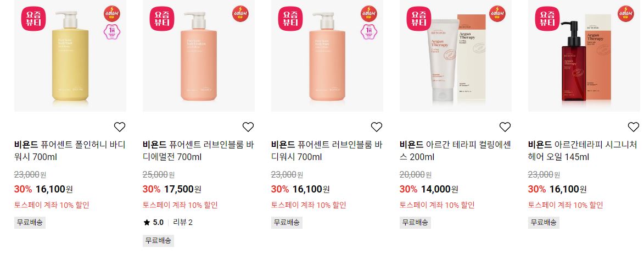Open 비욘드 아르간 테라피 컬링에센스 200ml title
644x253 pixels.
pyautogui.click(x=455, y=151)
